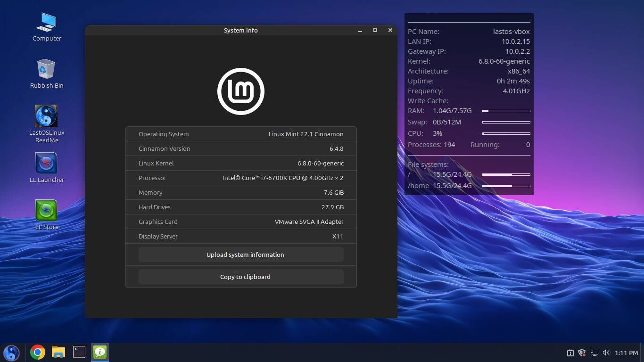This screenshot has height=362, width=644.
Task: Open the network connection tray icon
Action: point(594,353)
